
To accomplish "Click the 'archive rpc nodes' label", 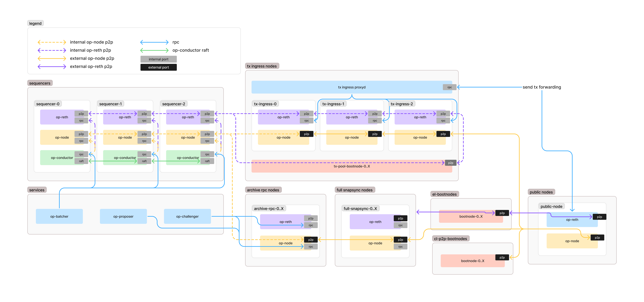I will 263,190.
